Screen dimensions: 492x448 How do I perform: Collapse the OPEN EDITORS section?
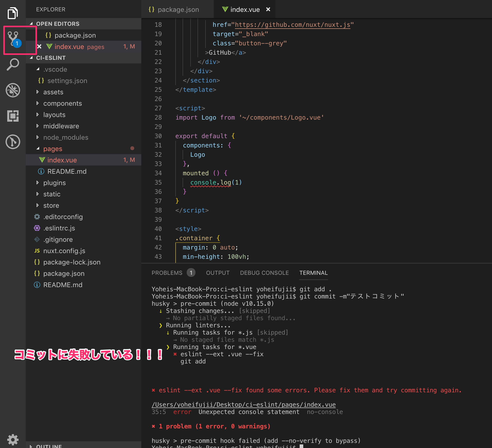click(x=31, y=24)
